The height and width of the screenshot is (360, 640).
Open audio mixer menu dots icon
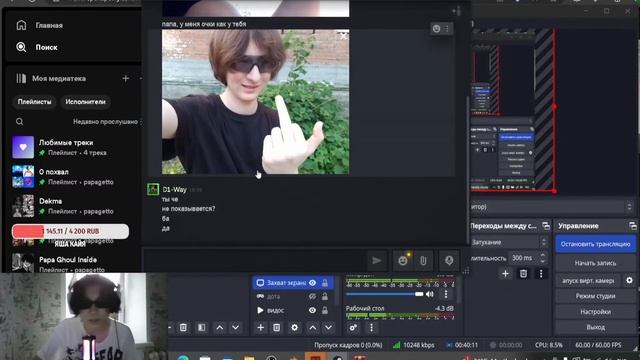pyautogui.click(x=371, y=327)
